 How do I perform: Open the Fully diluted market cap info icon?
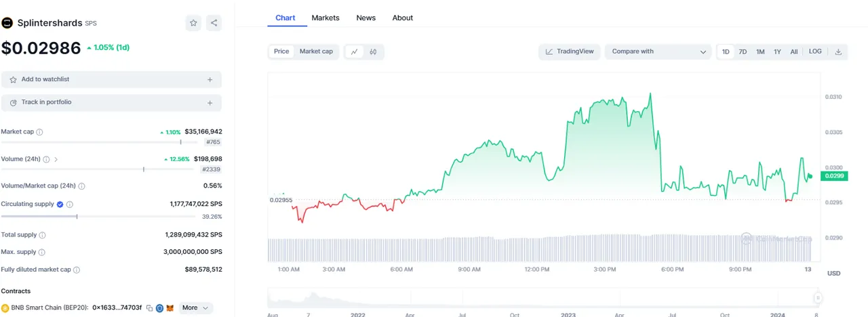point(77,270)
